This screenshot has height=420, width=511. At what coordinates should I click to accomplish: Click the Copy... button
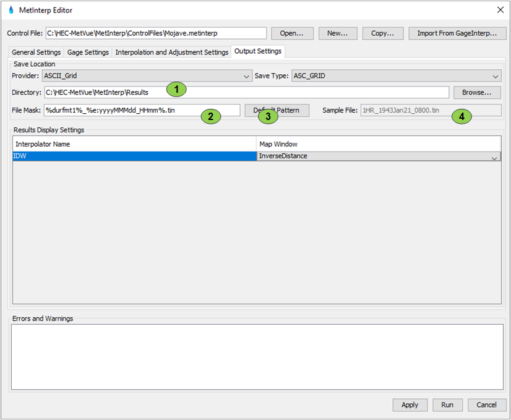click(382, 33)
